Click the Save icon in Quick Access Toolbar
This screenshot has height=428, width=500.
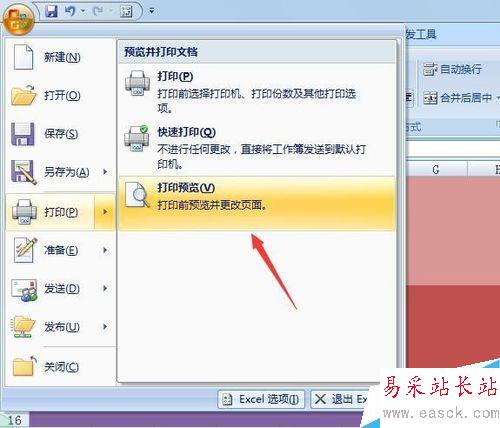(x=51, y=12)
